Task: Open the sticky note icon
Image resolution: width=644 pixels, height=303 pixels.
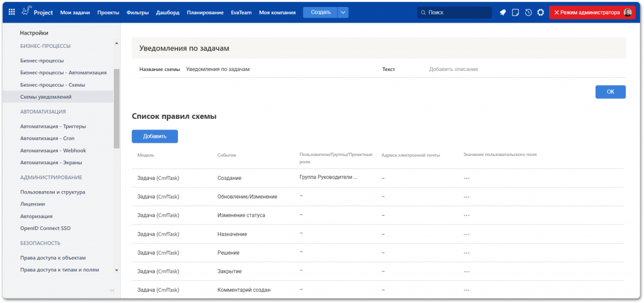Action: click(515, 13)
